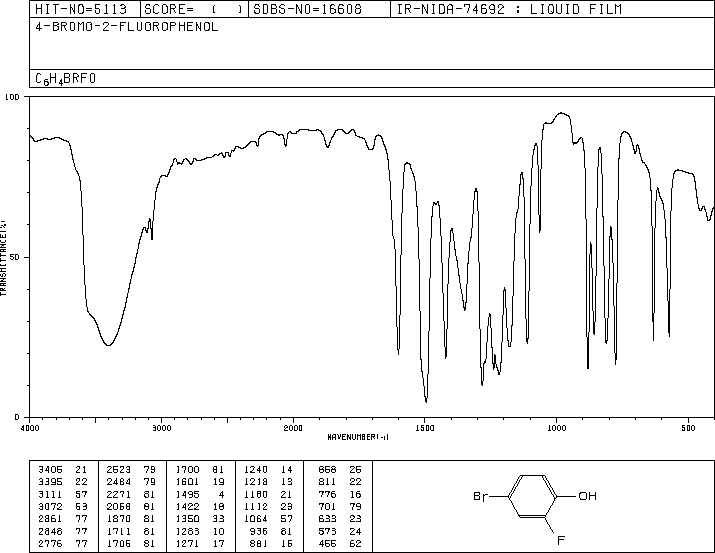Click the TRANSMITTANCE(%) y-axis label

pyautogui.click(x=3, y=258)
